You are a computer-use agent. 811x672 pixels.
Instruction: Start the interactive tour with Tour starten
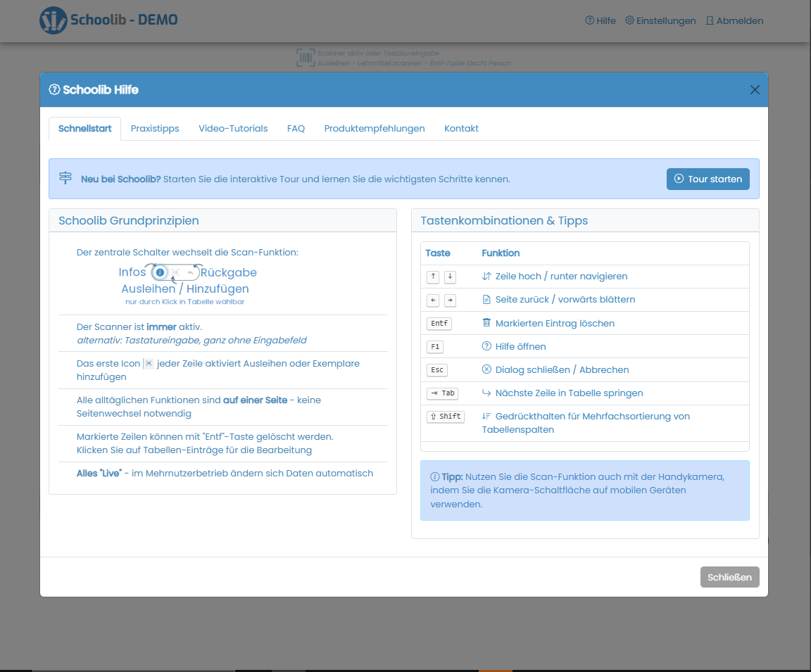(708, 179)
